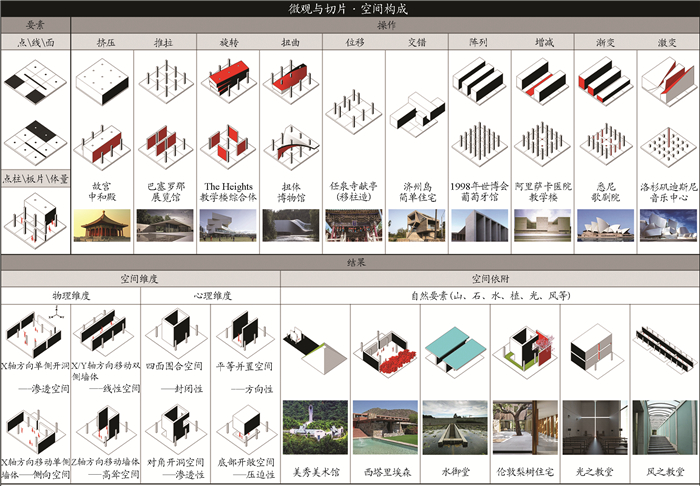
Task: Open the 悉尼歌剧院 opera house photo
Action: 603,224
